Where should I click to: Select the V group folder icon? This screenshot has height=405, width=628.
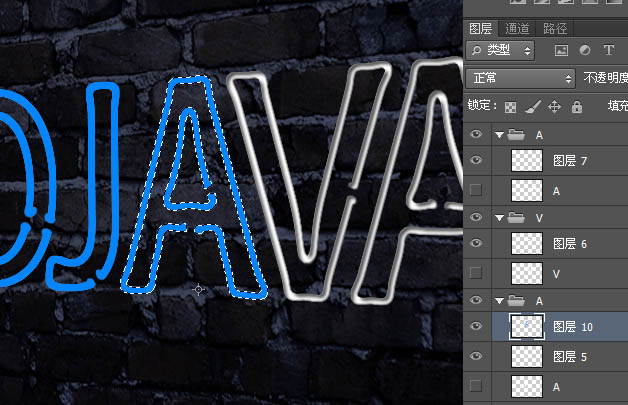516,218
